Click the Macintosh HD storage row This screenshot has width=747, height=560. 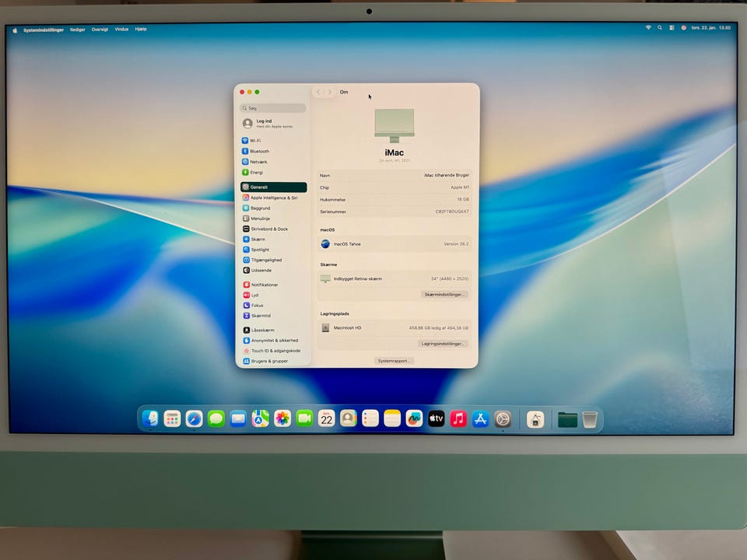point(395,327)
